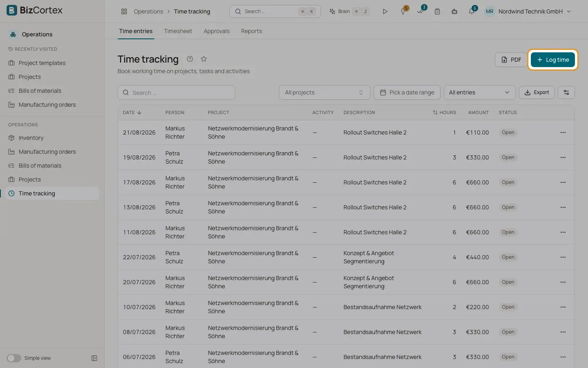Collapse the sidebar with the panel icon
Viewport: 588px width, 368px height.
click(x=94, y=358)
